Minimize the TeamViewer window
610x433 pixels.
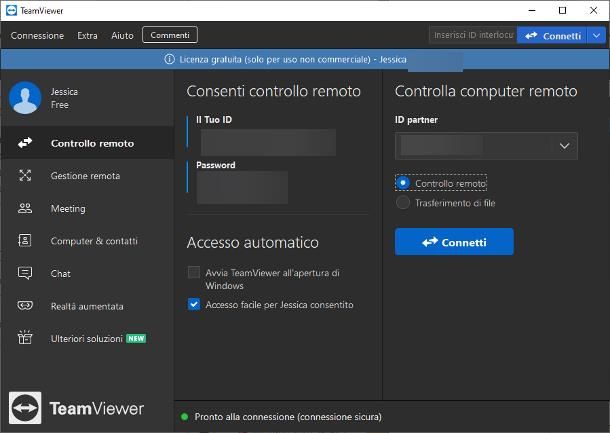[532, 11]
